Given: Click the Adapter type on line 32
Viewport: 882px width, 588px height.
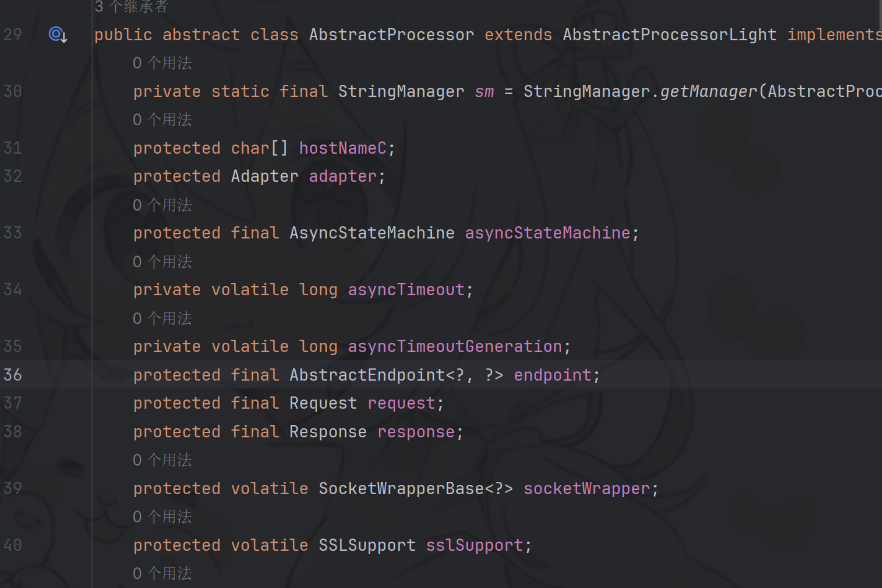Looking at the screenshot, I should pyautogui.click(x=264, y=176).
